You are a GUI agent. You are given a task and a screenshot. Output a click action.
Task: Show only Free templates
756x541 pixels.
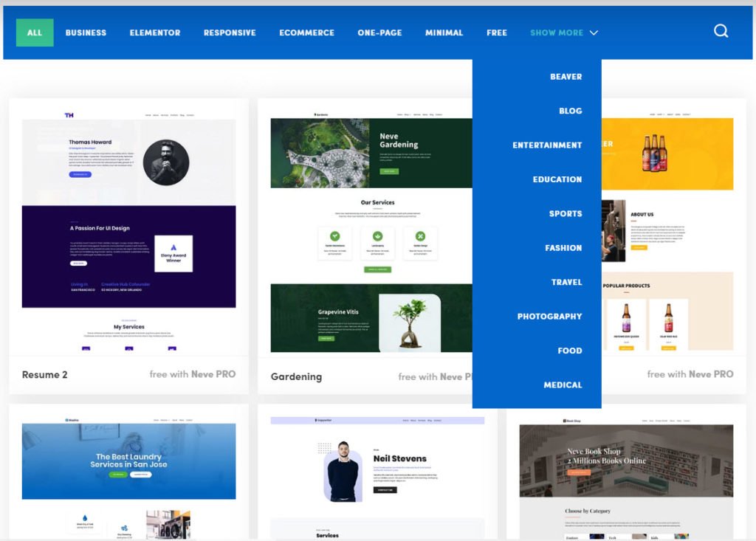point(497,32)
